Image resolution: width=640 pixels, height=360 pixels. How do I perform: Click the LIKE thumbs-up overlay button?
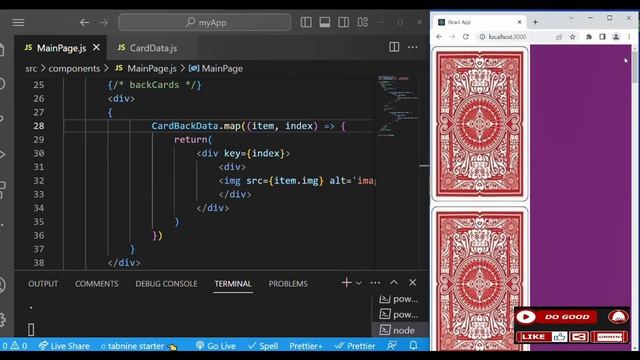542,337
